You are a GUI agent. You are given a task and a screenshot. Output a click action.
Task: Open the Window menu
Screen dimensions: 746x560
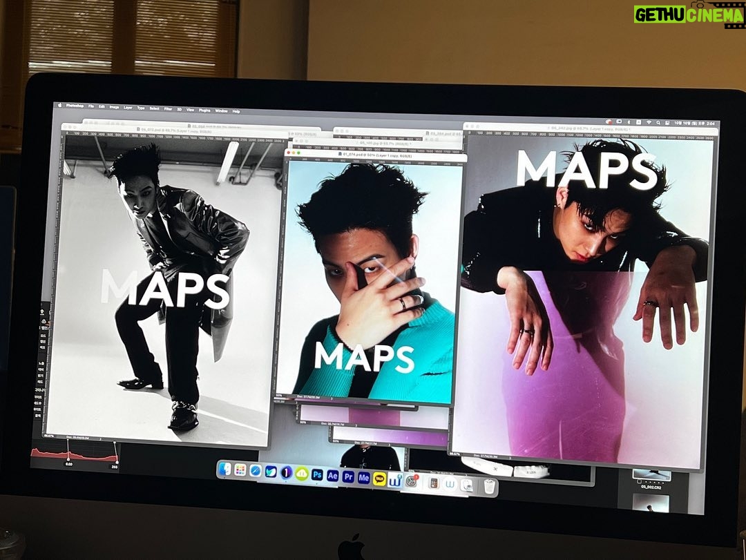pyautogui.click(x=221, y=111)
